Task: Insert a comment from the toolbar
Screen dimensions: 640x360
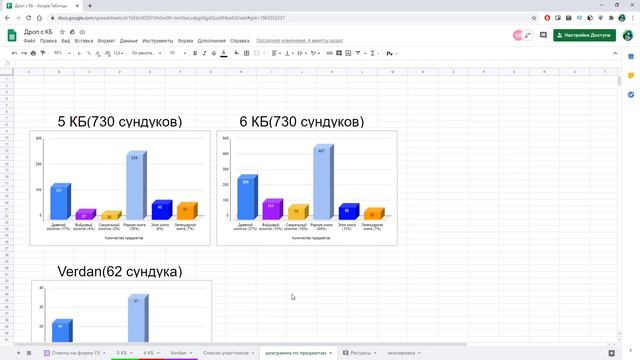Action: click(x=339, y=53)
